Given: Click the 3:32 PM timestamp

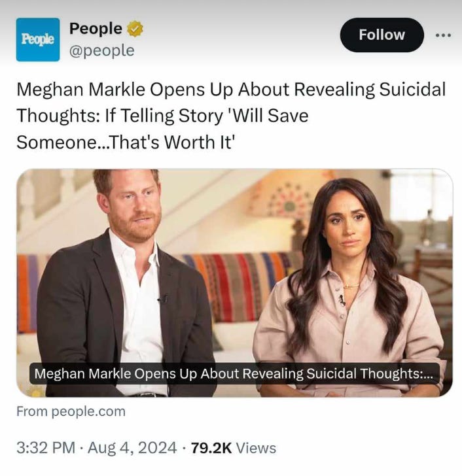Looking at the screenshot, I should point(46,448).
